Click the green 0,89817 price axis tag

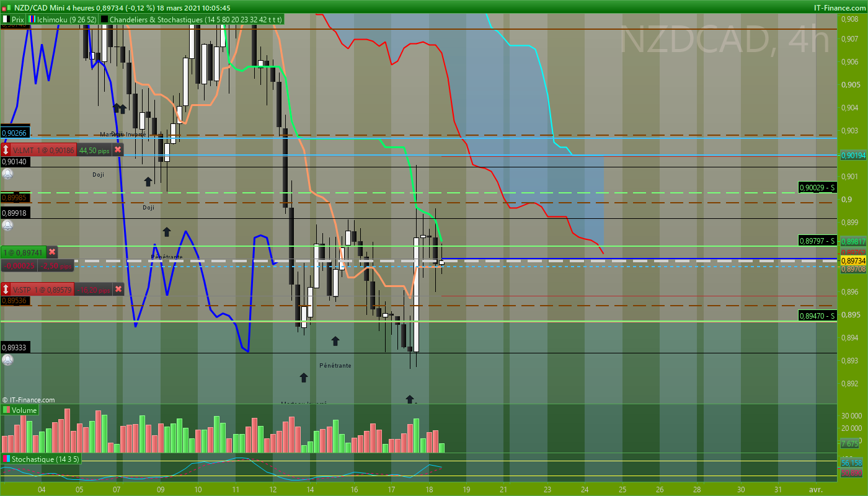853,241
